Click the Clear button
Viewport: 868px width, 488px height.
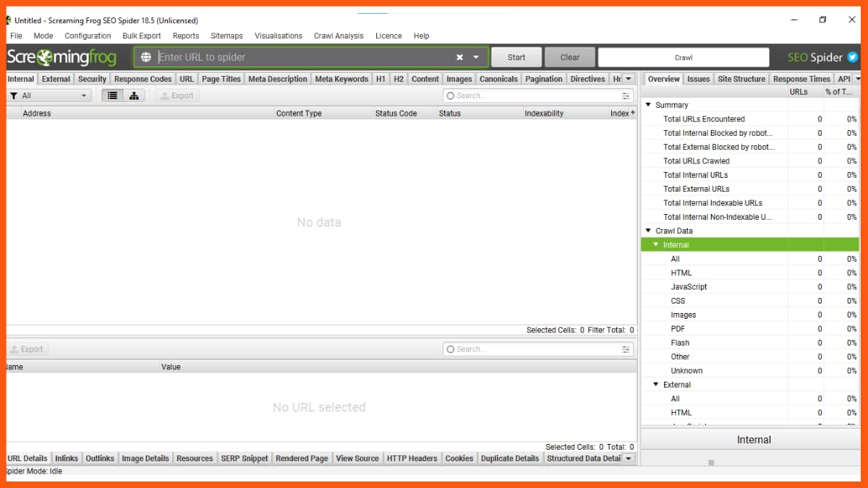(570, 57)
